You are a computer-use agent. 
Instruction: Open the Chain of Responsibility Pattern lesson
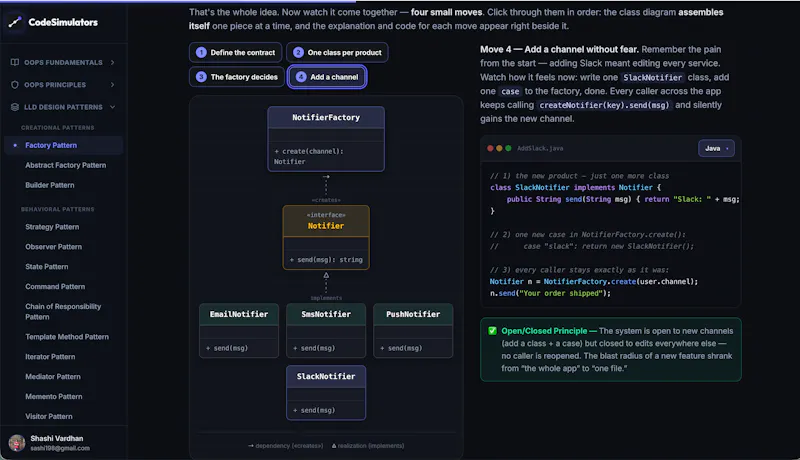tap(63, 312)
